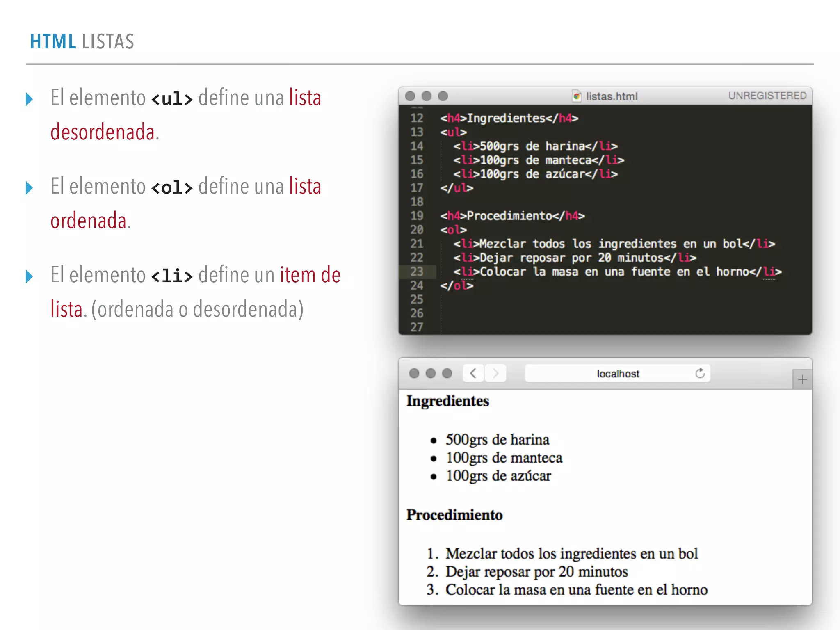The height and width of the screenshot is (630, 840).
Task: Click the listas.html title text
Action: tap(612, 96)
